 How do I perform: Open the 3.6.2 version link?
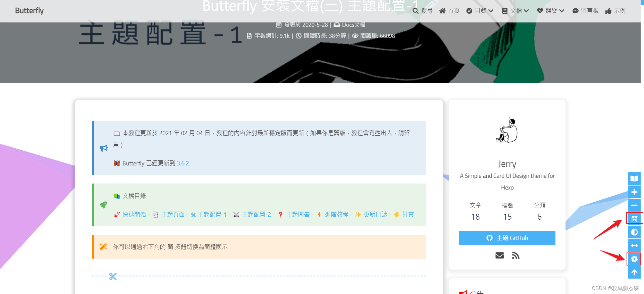pyautogui.click(x=183, y=163)
